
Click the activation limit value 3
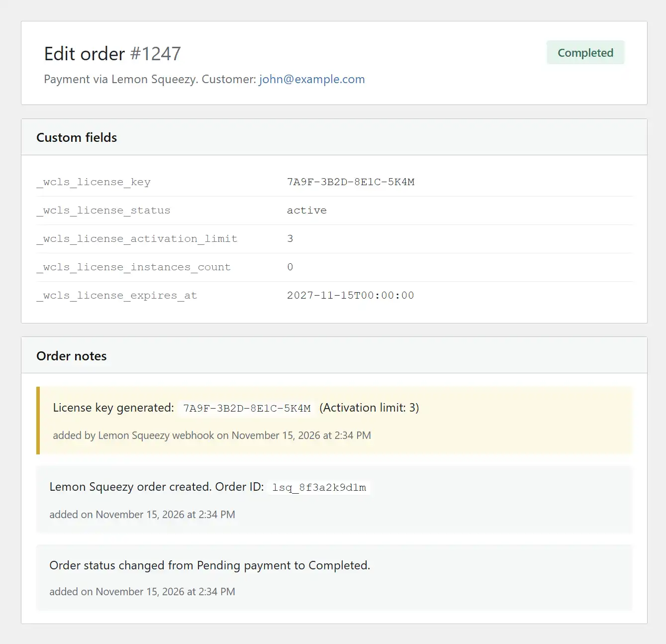point(290,238)
